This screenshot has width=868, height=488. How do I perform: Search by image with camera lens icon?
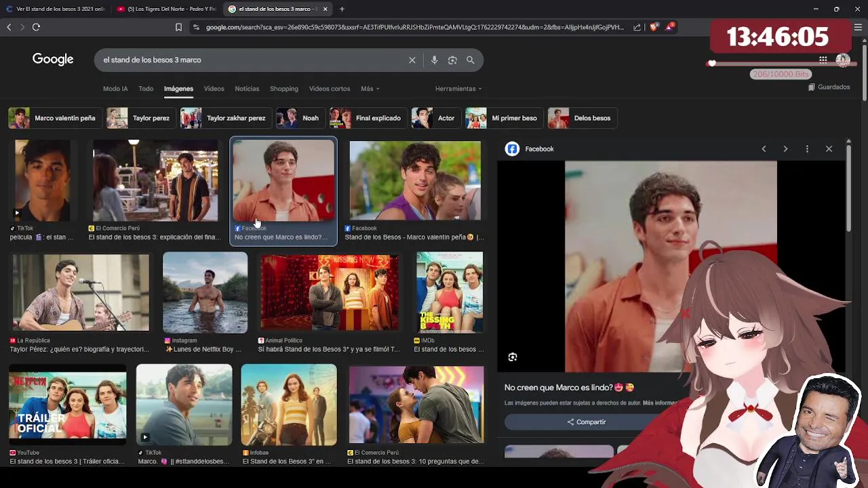click(452, 60)
